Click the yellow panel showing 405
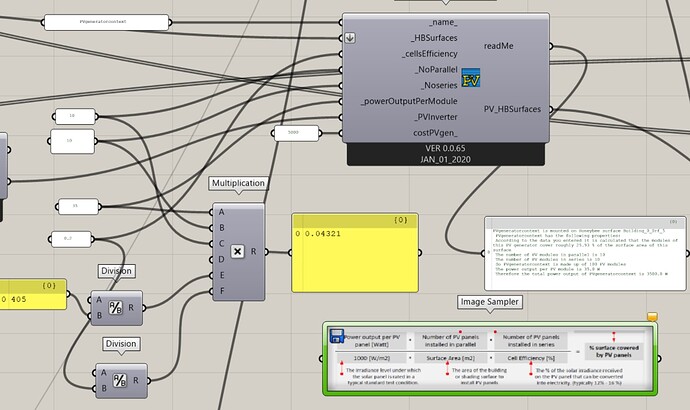 (x=33, y=294)
